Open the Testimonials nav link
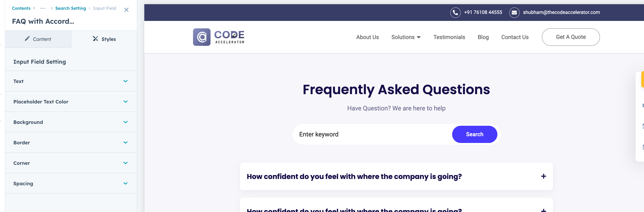 449,37
